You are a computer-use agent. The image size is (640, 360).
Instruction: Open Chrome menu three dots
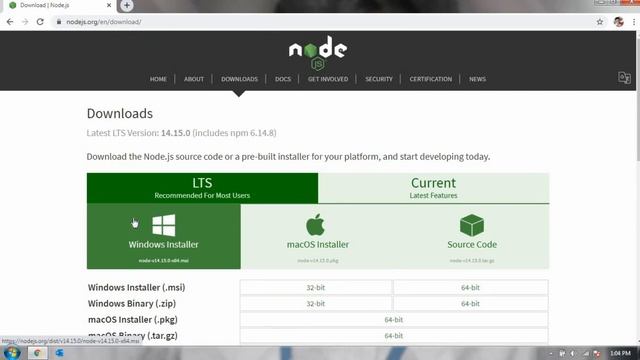coord(634,22)
